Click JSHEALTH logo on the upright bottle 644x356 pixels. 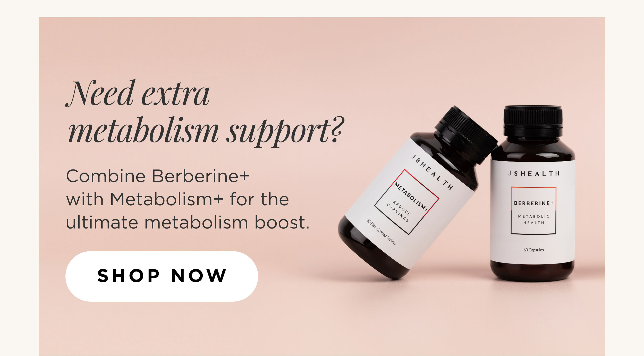pyautogui.click(x=534, y=174)
